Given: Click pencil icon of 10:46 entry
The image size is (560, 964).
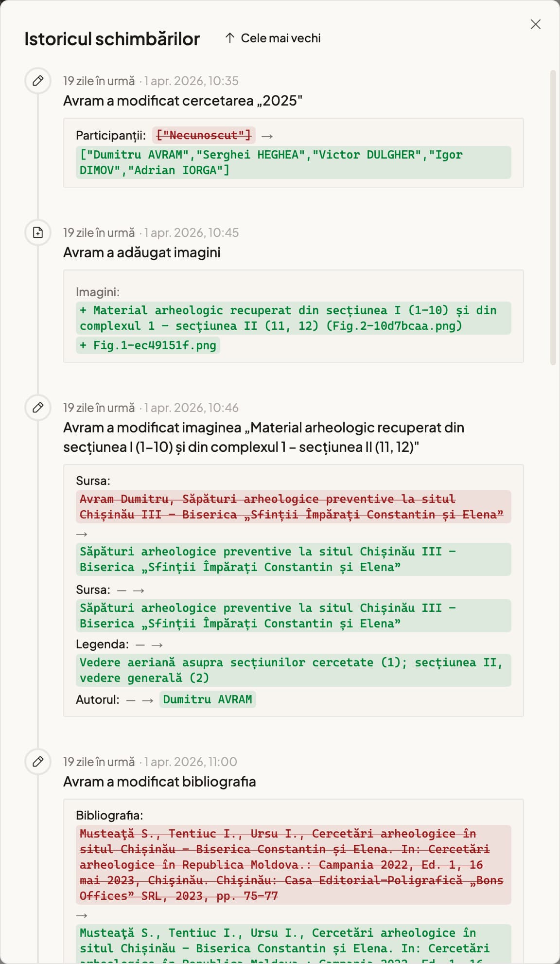Looking at the screenshot, I should tap(38, 407).
